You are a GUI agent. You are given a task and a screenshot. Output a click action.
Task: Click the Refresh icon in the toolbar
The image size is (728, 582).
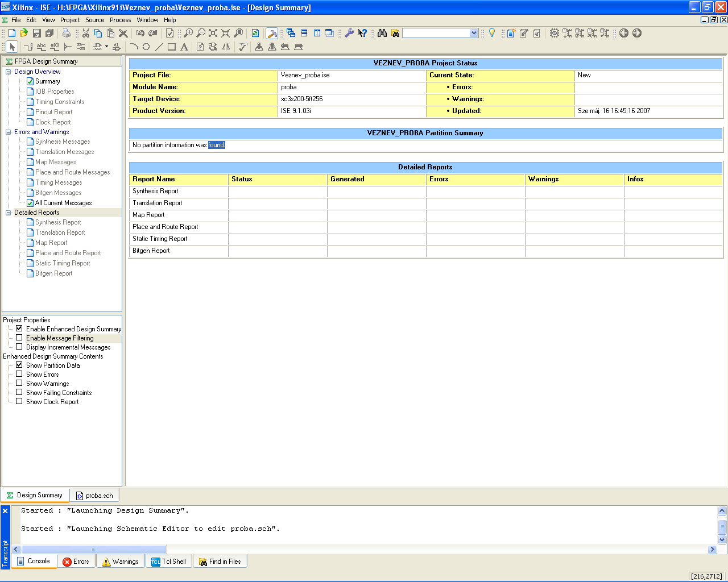tap(255, 34)
